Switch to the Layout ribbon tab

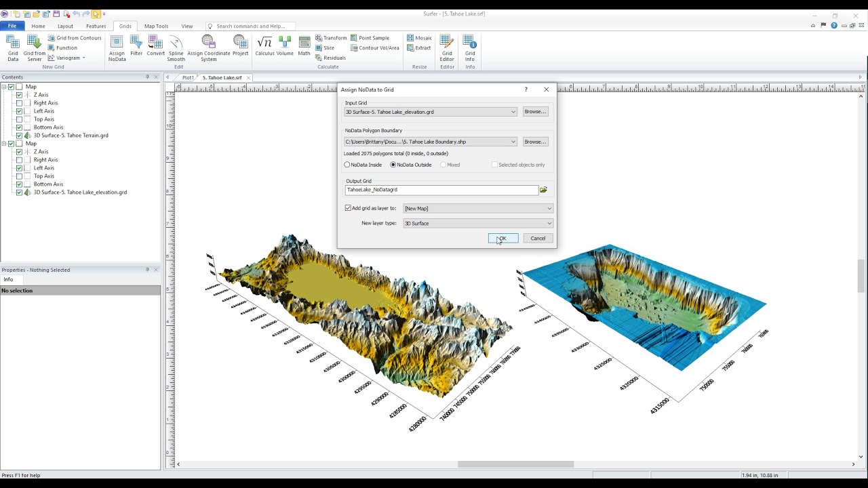[65, 26]
